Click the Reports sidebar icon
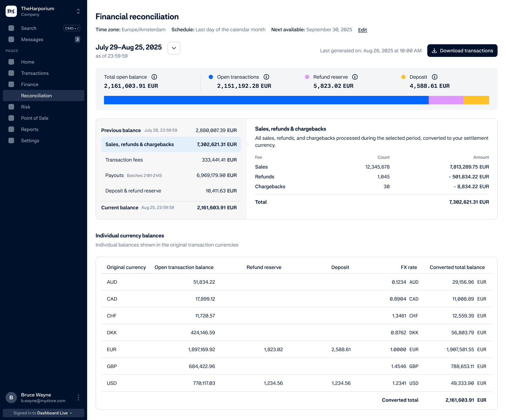 [x=11, y=129]
